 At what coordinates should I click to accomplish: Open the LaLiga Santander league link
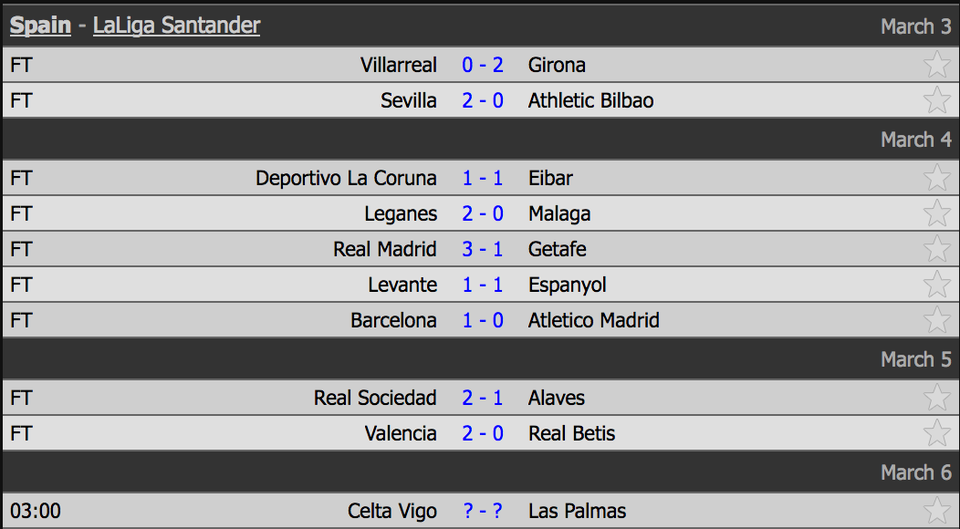coord(176,26)
